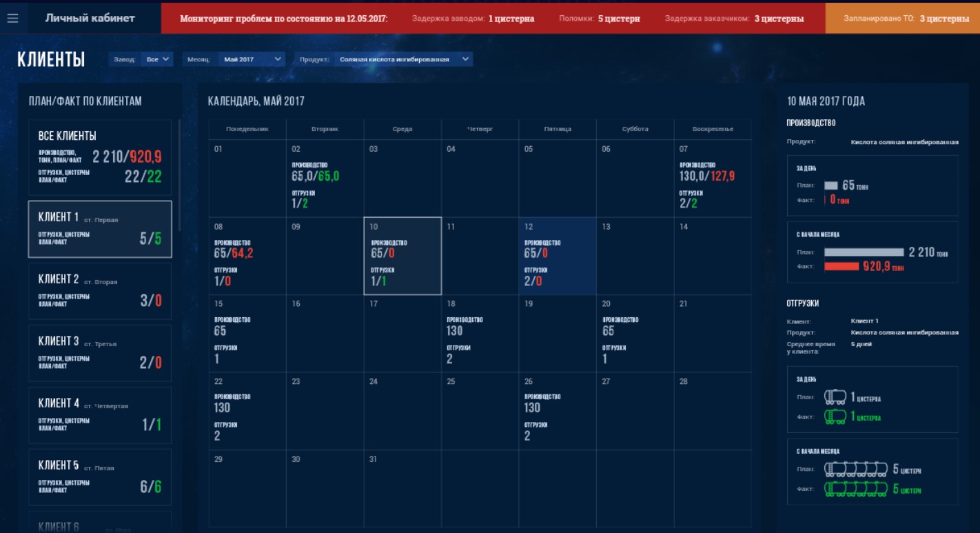Image resolution: width=980 pixels, height=533 pixels.
Task: Click the Пятница column header
Action: 558,129
